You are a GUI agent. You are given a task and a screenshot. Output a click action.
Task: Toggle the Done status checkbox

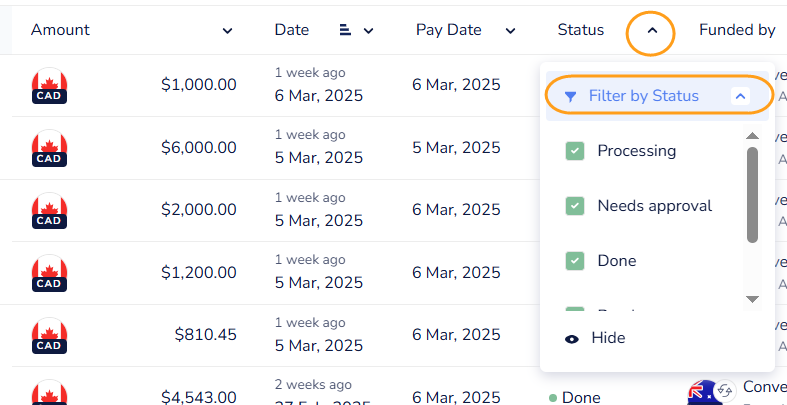[x=575, y=261]
